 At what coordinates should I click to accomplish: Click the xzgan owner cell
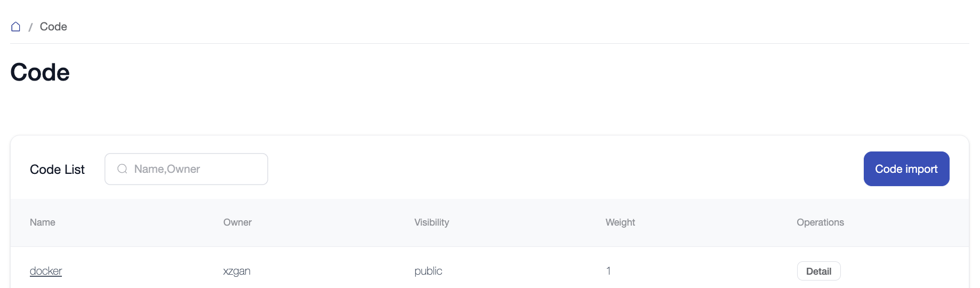point(237,271)
